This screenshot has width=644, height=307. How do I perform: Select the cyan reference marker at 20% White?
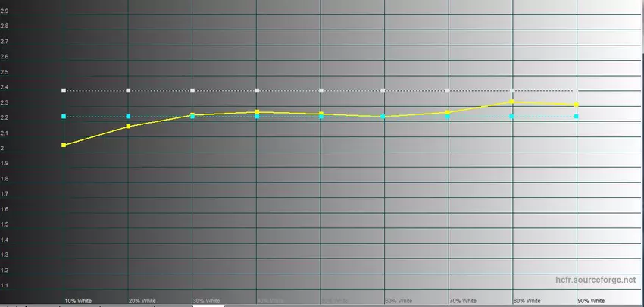pyautogui.click(x=128, y=117)
